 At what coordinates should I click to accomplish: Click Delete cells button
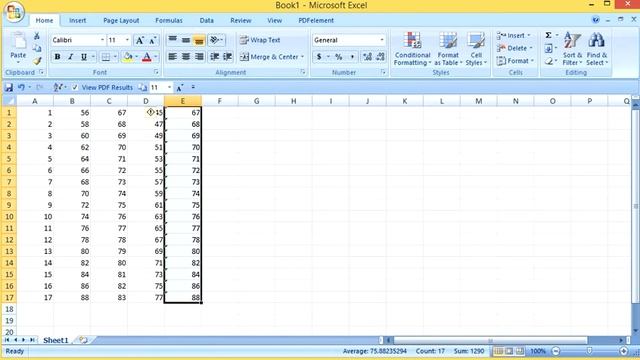(x=514, y=48)
